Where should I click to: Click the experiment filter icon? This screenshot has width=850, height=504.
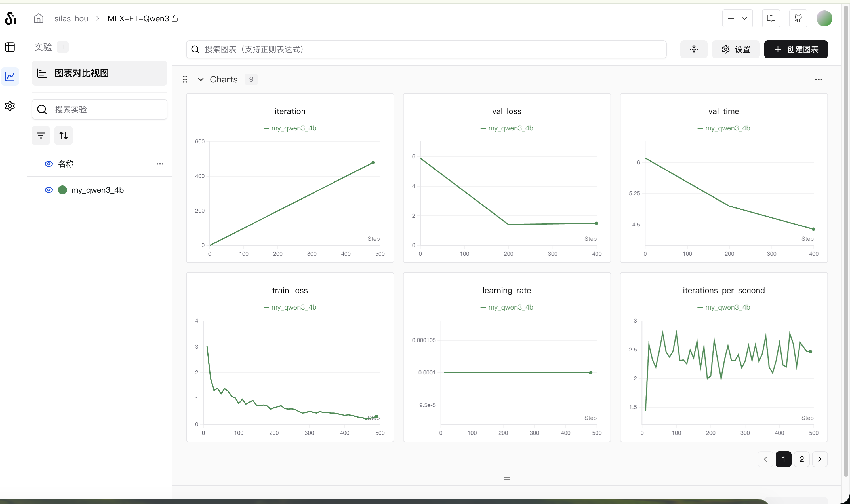click(x=41, y=135)
